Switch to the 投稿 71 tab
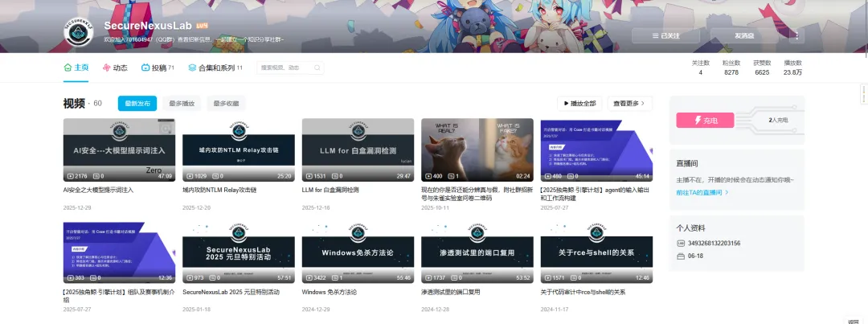Screen dimensions: 868x324 (x=158, y=68)
